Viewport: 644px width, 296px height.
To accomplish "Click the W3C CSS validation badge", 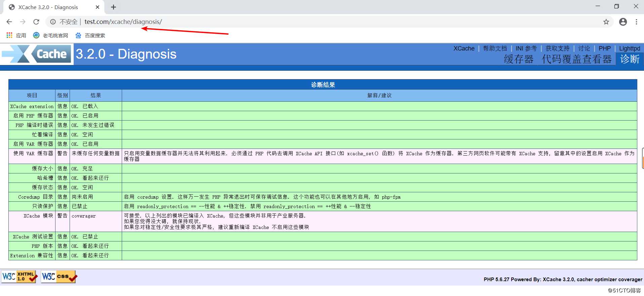I will click(59, 276).
